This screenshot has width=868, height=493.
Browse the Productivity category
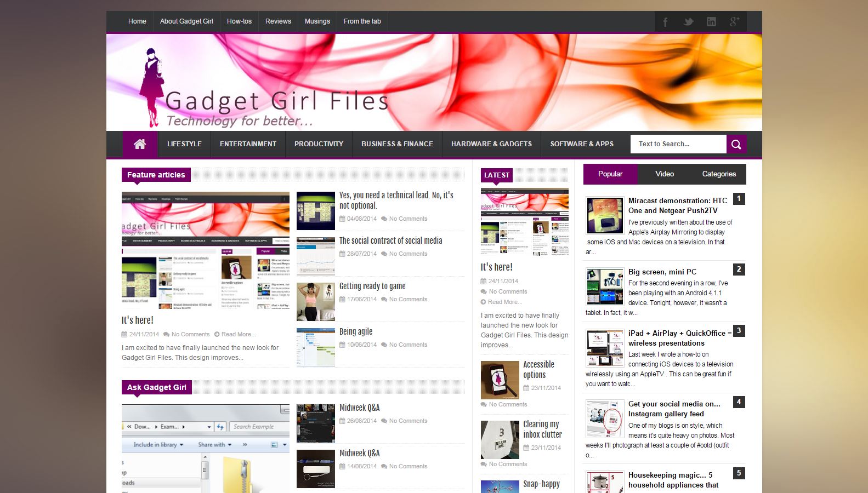tap(319, 144)
